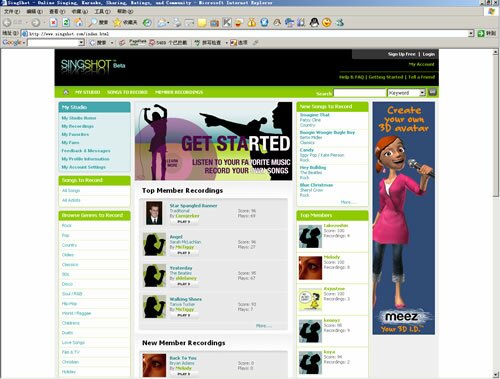Click the vertical scrollbar thumb
This screenshot has width=500, height=379.
496,126
